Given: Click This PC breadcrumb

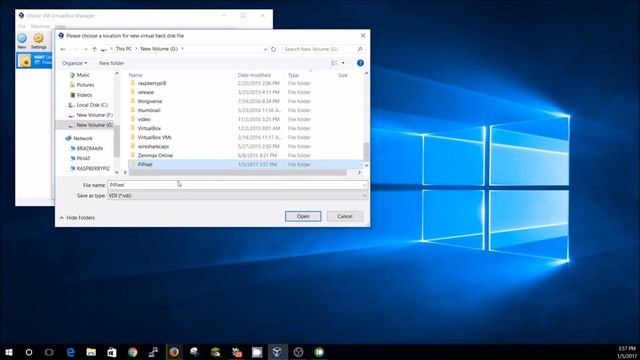Looking at the screenshot, I should click(x=124, y=49).
